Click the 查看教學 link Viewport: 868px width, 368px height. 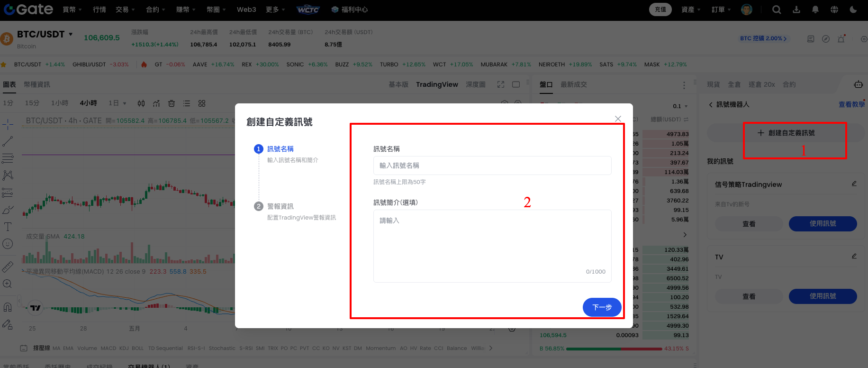pos(851,104)
